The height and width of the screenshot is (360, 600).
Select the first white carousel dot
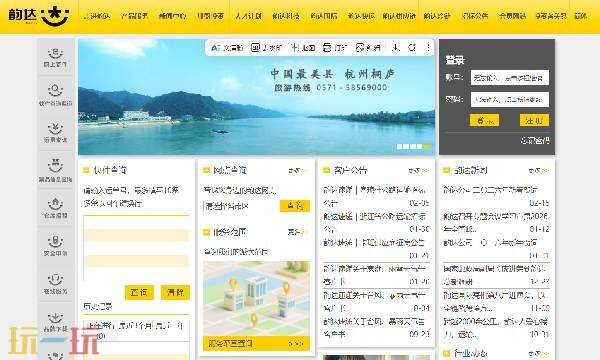click(399, 147)
